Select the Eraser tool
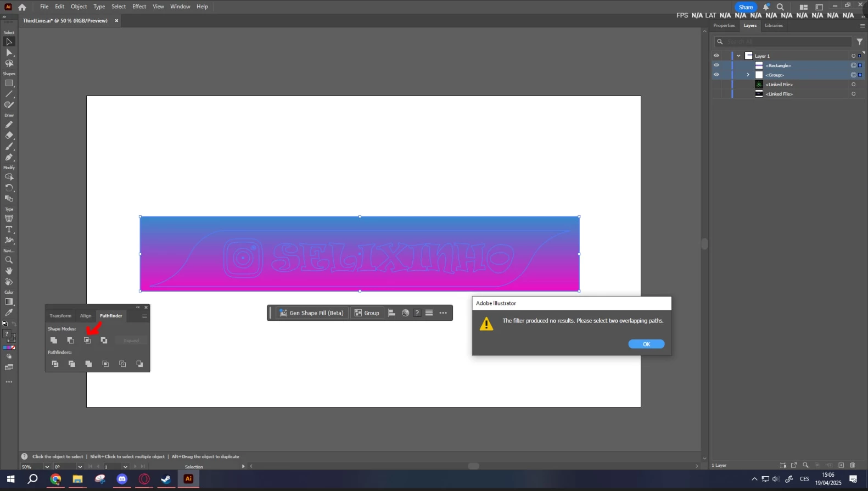Viewport: 868px width, 491px height. (9, 135)
